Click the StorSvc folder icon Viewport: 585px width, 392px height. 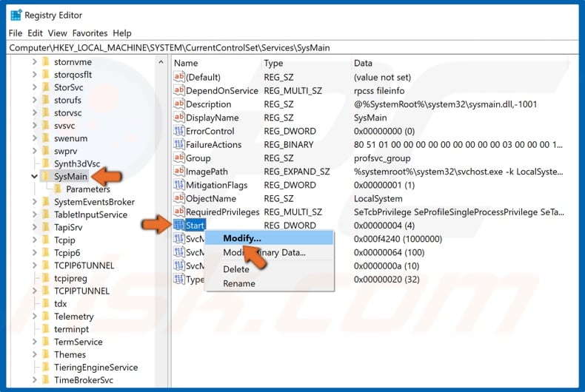tap(46, 87)
